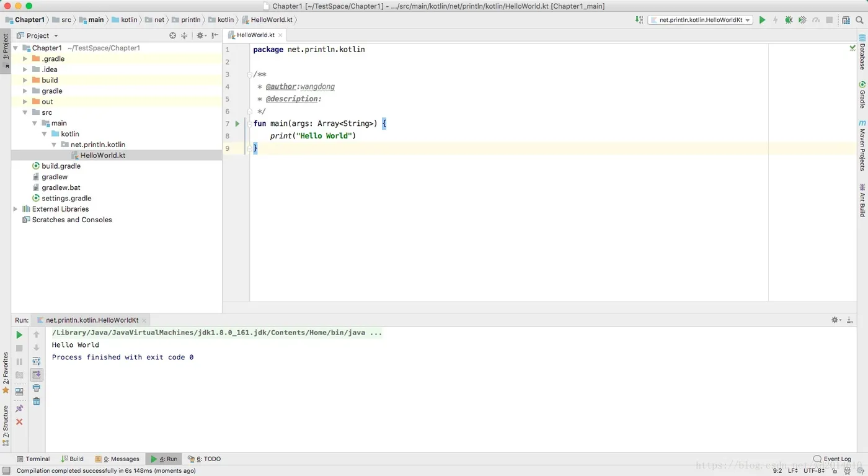Select settings.gradle in project tree
This screenshot has width=868, height=476.
coord(66,199)
